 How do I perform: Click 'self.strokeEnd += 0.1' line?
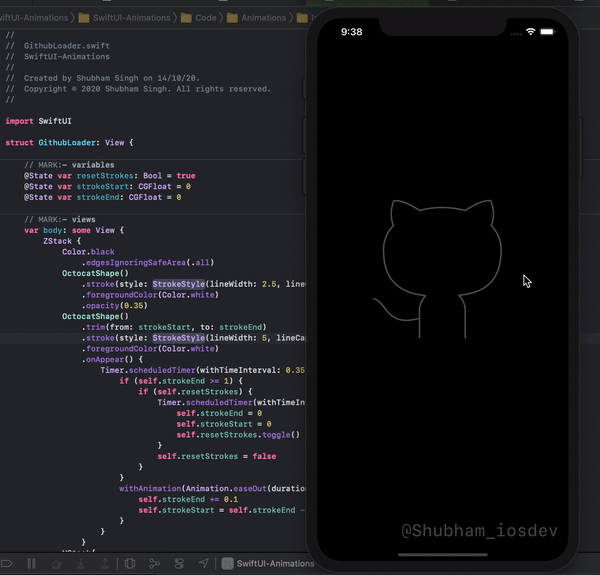pos(188,499)
